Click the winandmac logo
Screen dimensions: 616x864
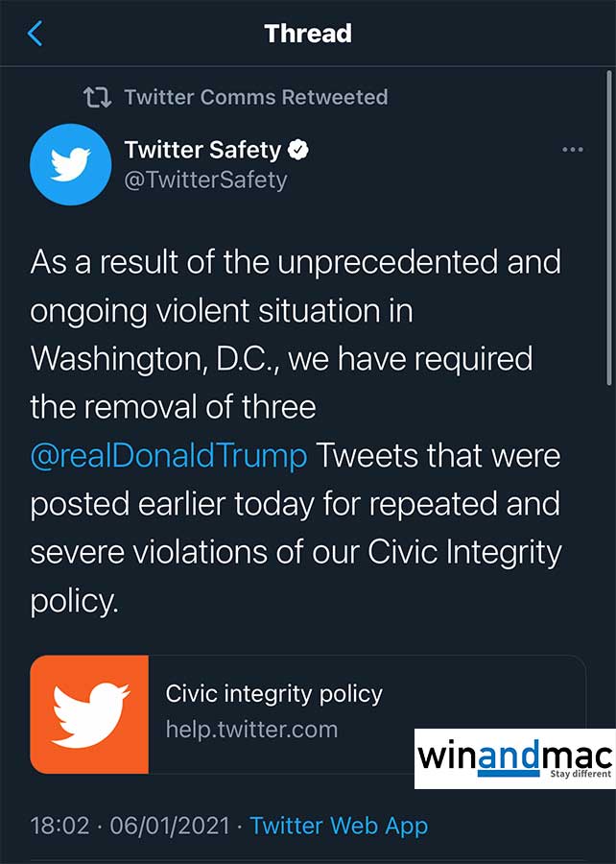(x=513, y=757)
